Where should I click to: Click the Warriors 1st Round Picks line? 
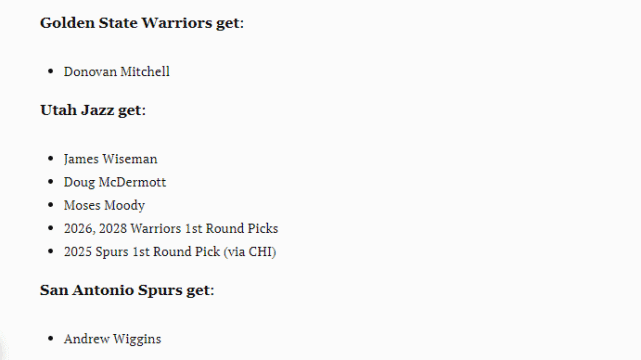click(171, 228)
